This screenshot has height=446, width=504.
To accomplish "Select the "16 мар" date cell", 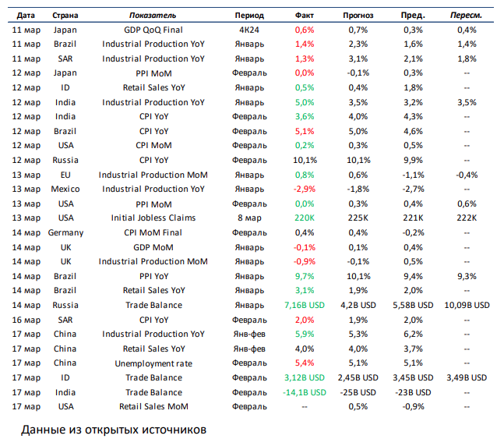I will (27, 320).
